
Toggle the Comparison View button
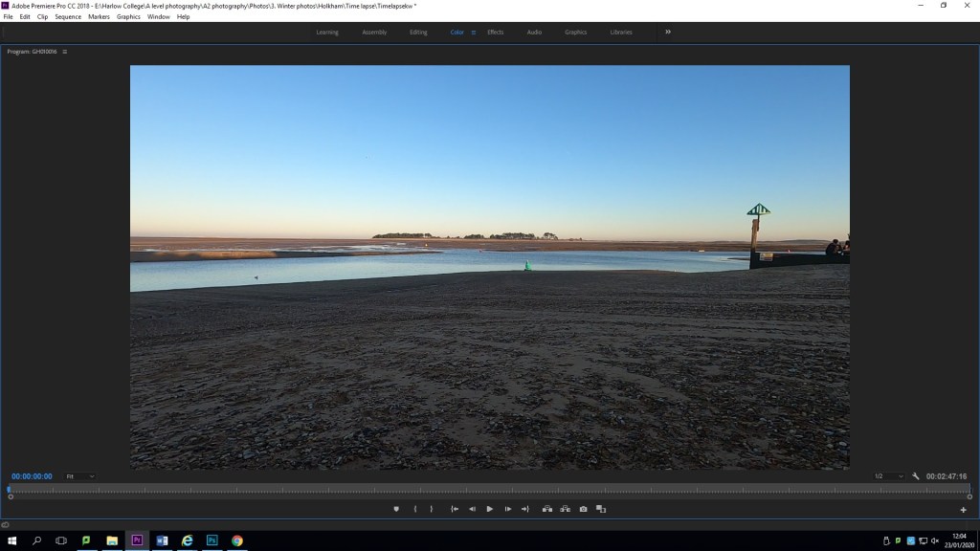coord(601,509)
